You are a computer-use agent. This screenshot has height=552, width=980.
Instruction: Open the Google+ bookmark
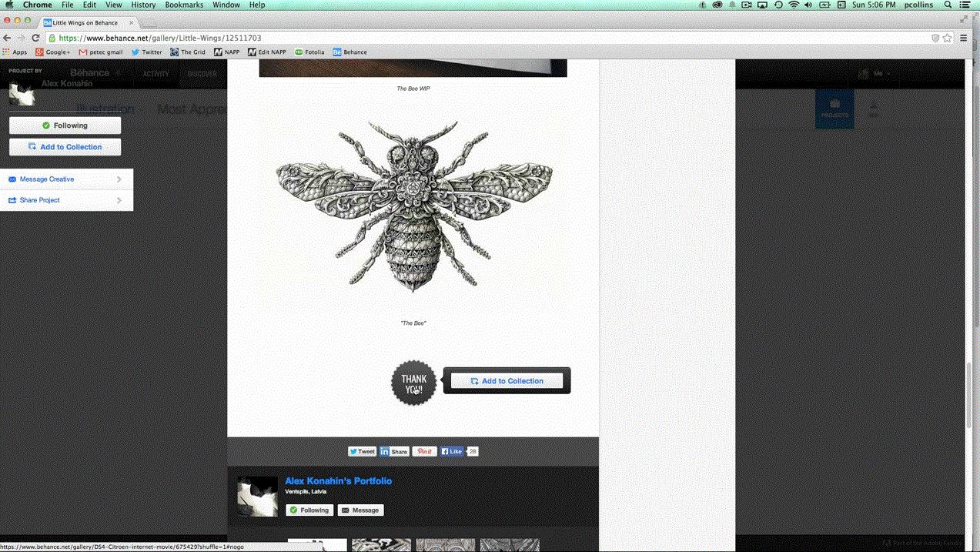click(x=52, y=52)
